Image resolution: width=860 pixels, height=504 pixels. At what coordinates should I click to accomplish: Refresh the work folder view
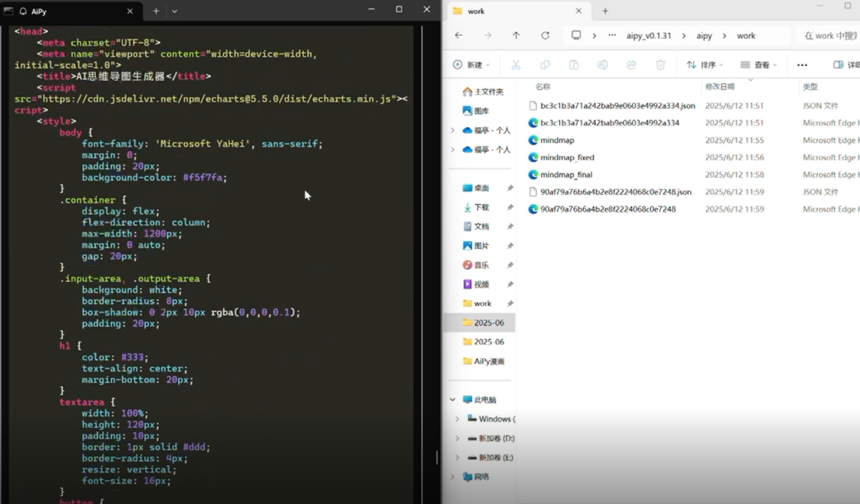coord(545,36)
